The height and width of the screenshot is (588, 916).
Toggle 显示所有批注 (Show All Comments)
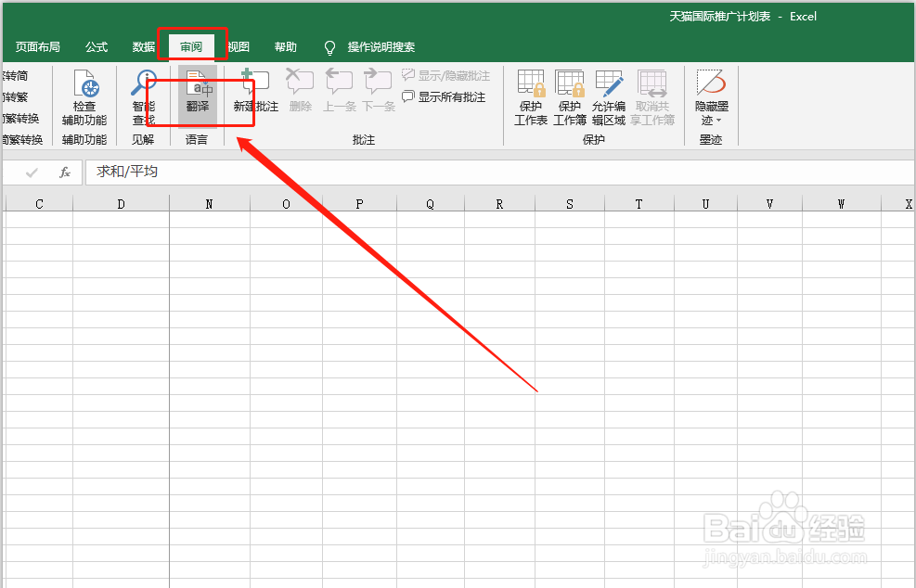click(445, 94)
